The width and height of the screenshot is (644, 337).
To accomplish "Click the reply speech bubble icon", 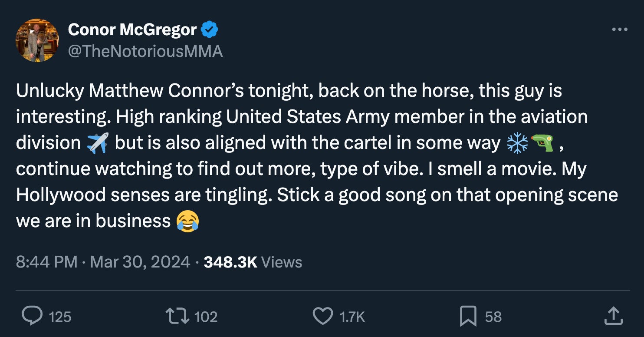I will (x=31, y=316).
